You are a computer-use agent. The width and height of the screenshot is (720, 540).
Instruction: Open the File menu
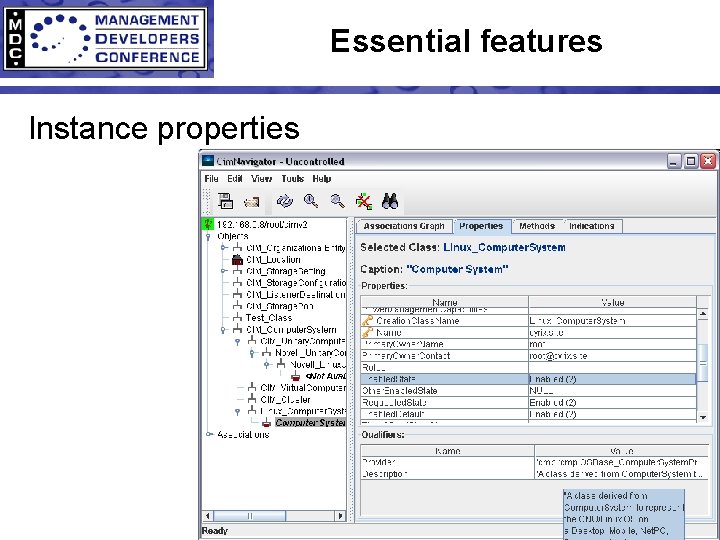(x=211, y=179)
